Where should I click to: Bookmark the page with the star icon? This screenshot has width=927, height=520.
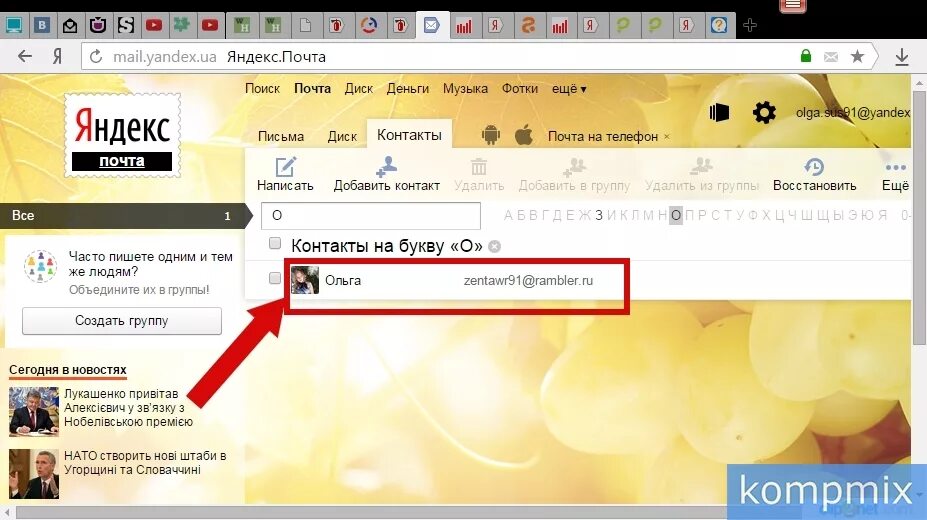coord(857,56)
